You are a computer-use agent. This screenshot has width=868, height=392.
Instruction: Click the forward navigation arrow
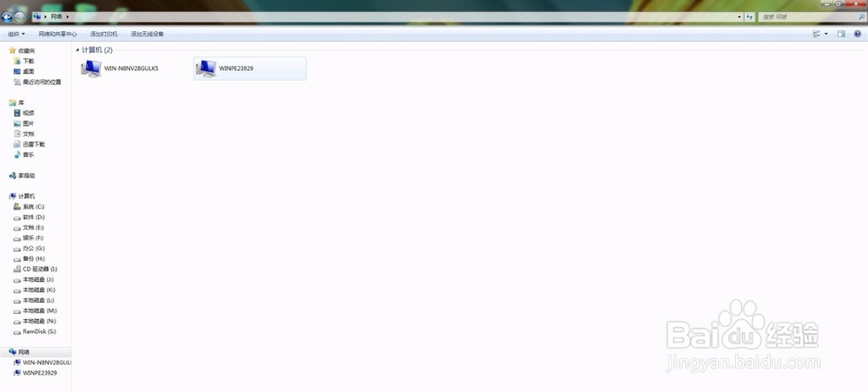point(20,17)
